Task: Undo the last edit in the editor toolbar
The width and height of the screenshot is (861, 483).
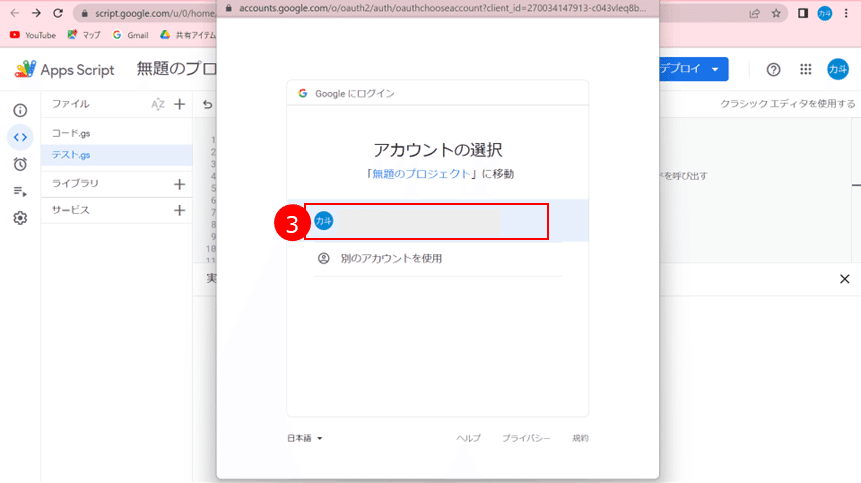Action: (208, 104)
